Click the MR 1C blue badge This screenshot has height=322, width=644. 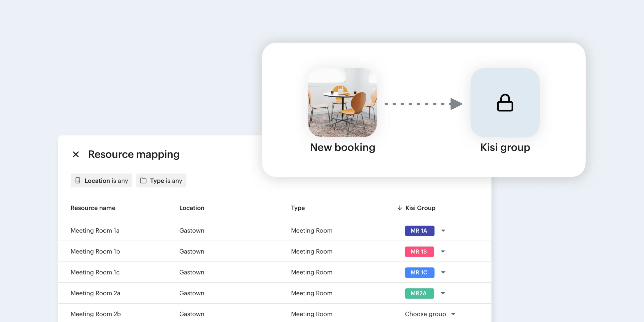pyautogui.click(x=419, y=272)
